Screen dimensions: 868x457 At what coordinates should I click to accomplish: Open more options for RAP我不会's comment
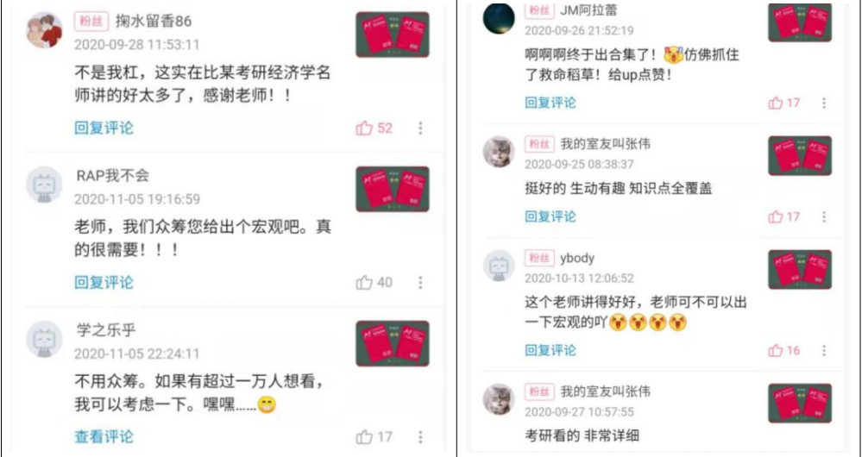click(x=420, y=283)
